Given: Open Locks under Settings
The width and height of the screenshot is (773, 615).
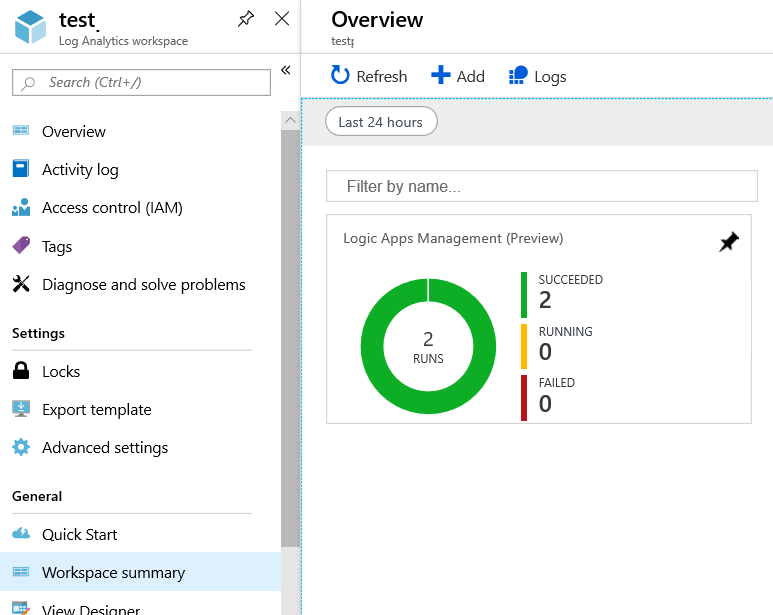Looking at the screenshot, I should tap(60, 371).
